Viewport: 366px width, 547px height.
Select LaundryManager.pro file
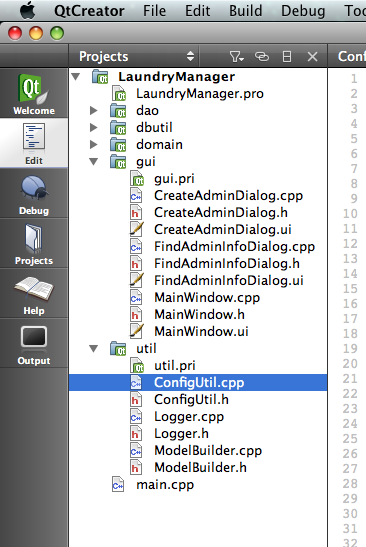pos(200,93)
